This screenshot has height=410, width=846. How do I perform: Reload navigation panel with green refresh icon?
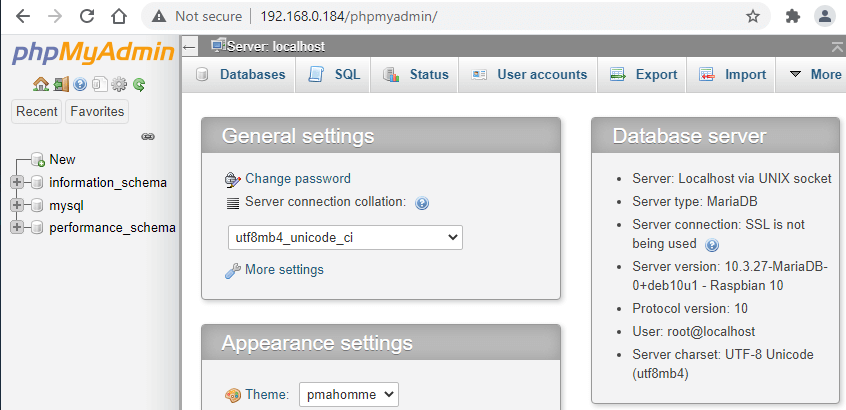[x=139, y=84]
